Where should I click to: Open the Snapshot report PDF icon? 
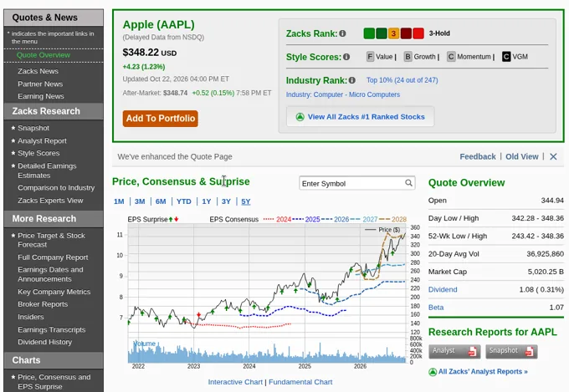(x=529, y=351)
